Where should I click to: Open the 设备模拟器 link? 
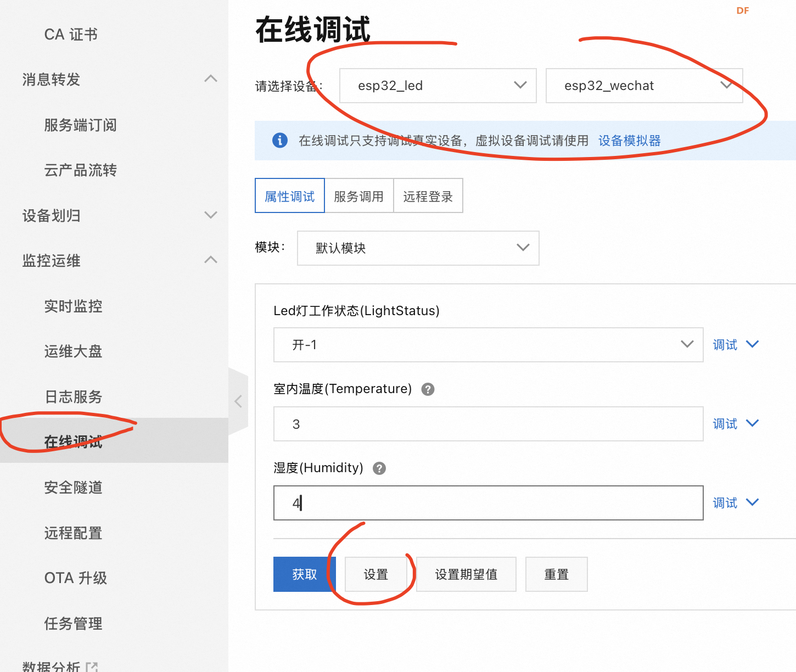(x=630, y=141)
